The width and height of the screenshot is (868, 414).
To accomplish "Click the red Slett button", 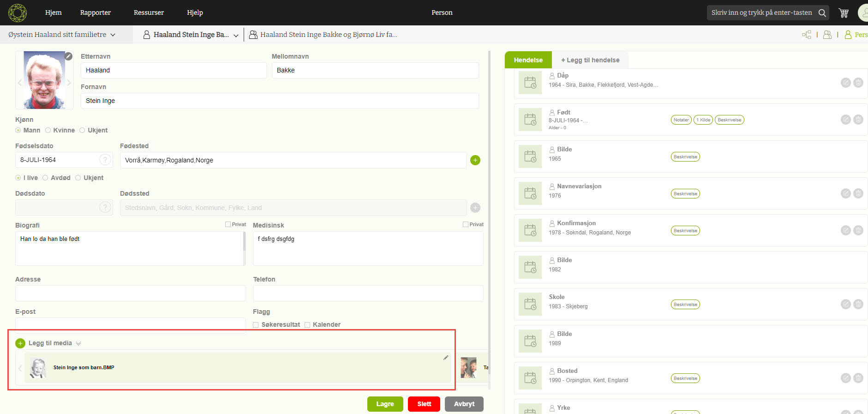I will 424,404.
